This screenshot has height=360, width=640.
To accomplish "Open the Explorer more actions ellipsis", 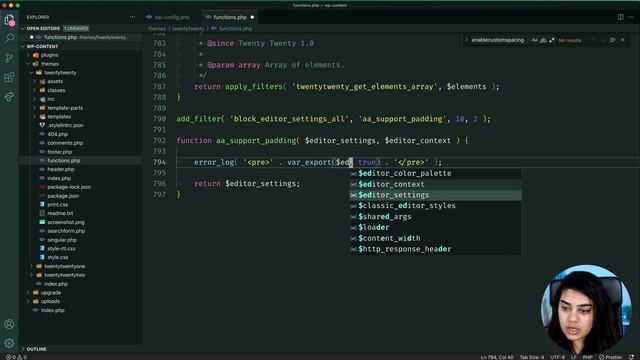I will coord(132,17).
